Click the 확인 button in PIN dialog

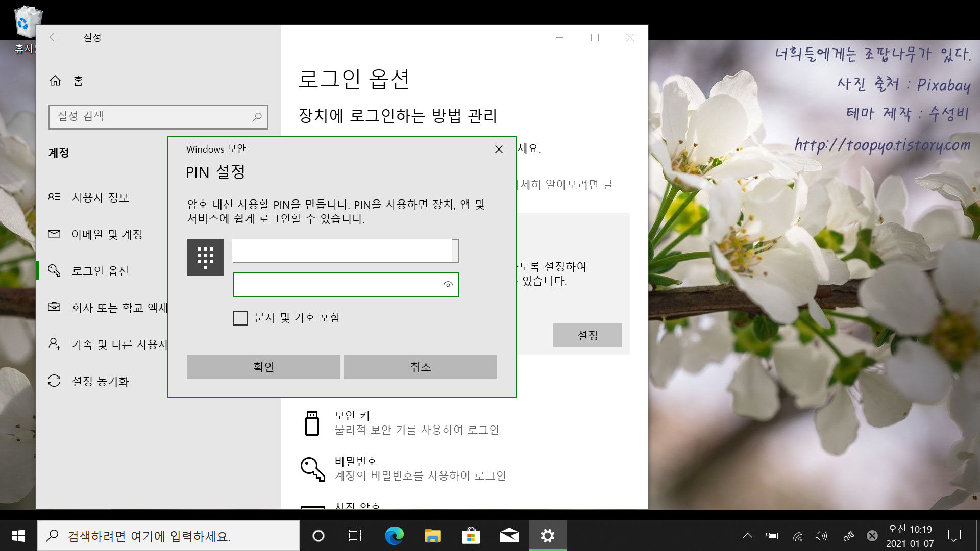[x=263, y=367]
